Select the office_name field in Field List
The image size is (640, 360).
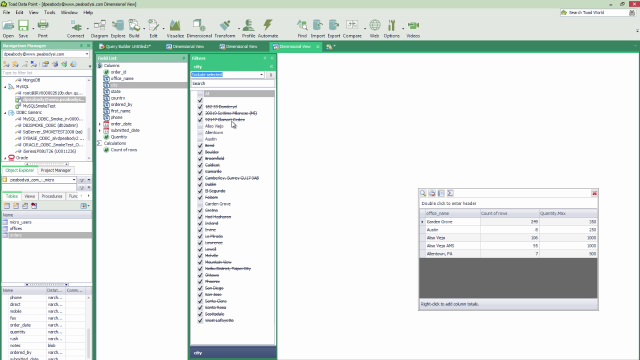[122, 78]
